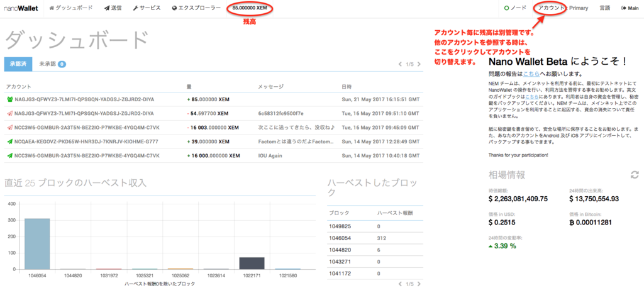Click the Main logout button

[x=630, y=8]
